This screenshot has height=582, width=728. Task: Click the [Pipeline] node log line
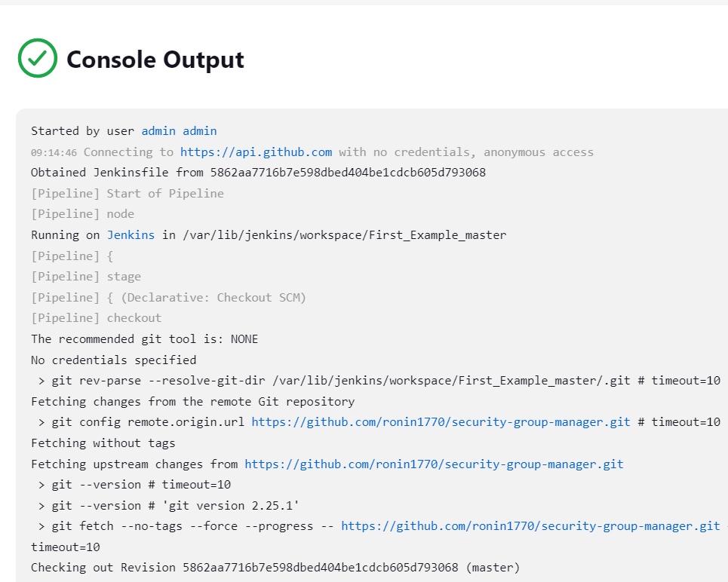click(x=82, y=214)
